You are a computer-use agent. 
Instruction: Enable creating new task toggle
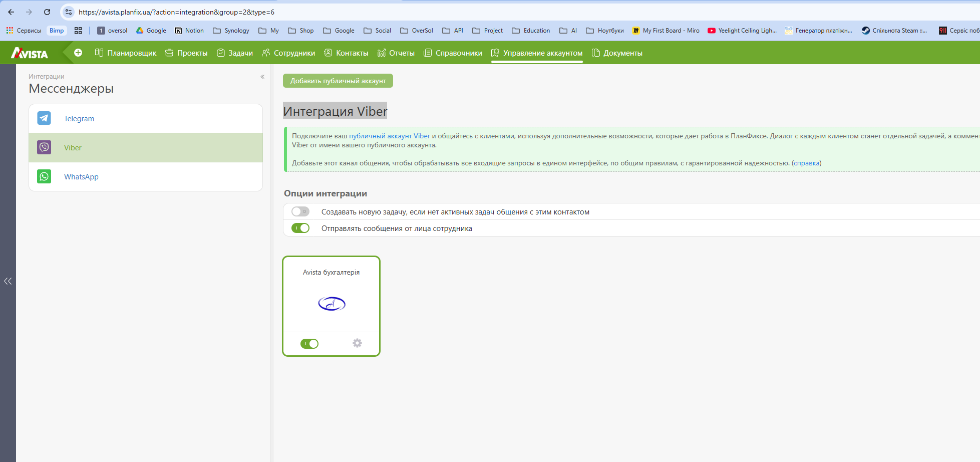click(300, 211)
